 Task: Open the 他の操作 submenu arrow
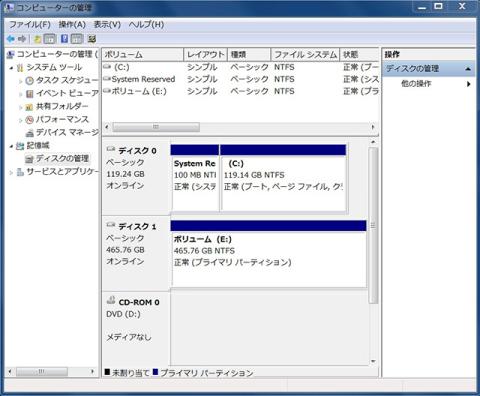point(469,84)
